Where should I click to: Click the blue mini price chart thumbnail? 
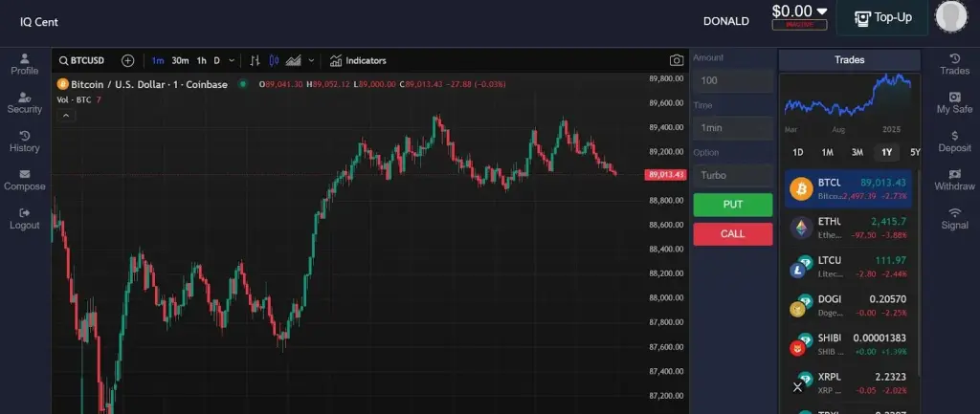[x=849, y=95]
